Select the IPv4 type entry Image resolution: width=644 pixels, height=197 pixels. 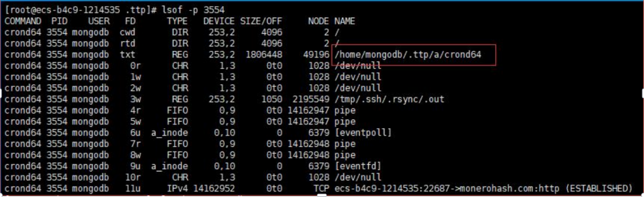[177, 188]
